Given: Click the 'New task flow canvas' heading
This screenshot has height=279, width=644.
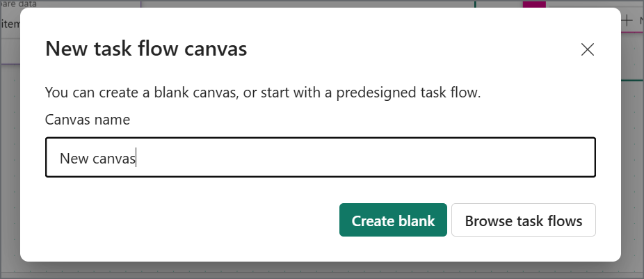Looking at the screenshot, I should (x=146, y=49).
